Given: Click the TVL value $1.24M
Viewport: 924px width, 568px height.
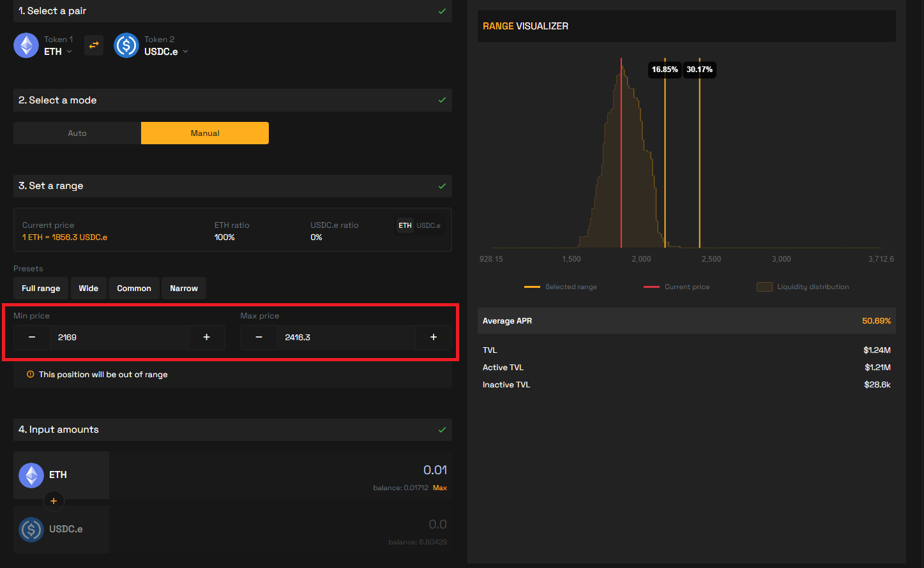Looking at the screenshot, I should 877,350.
